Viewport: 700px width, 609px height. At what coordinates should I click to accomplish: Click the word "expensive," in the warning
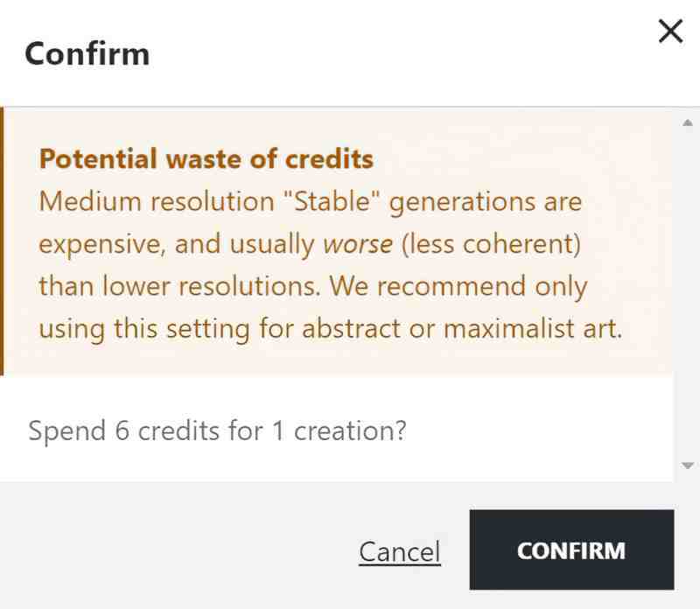pyautogui.click(x=102, y=244)
